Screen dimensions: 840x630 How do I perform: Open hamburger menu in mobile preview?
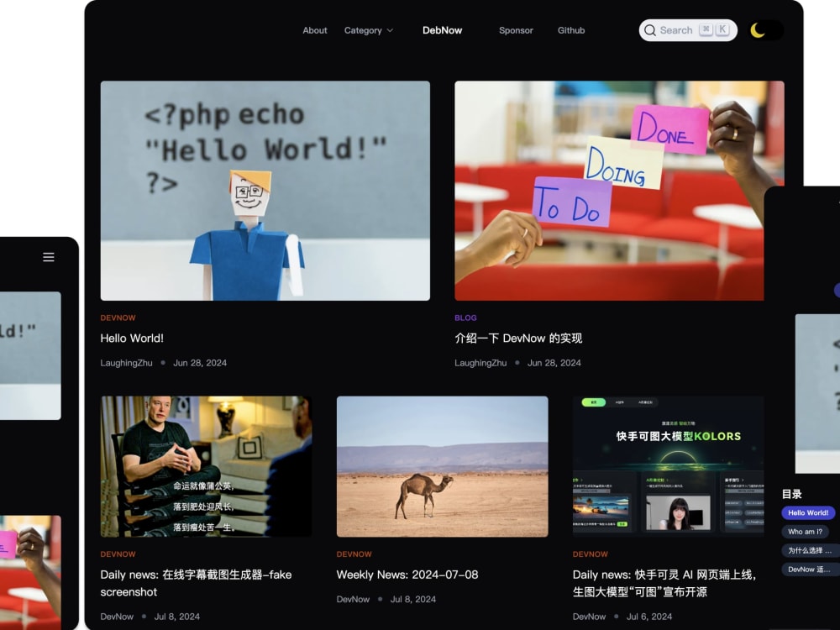pos(49,257)
